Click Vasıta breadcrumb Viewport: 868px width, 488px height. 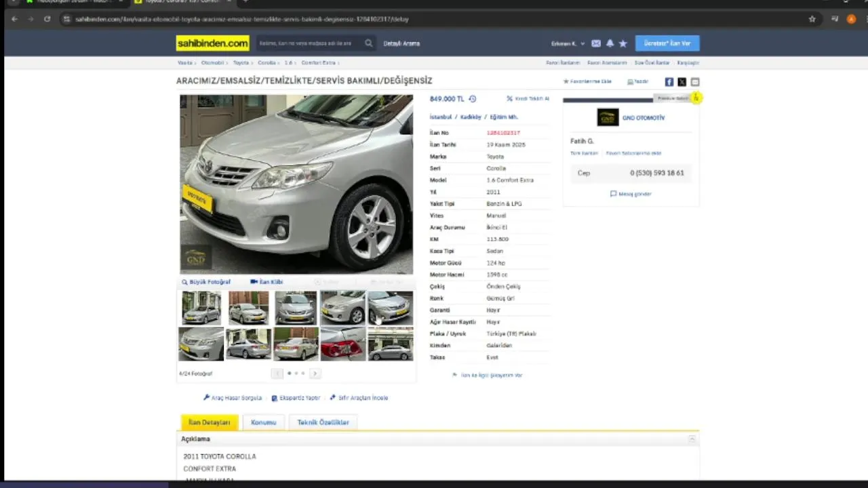(x=185, y=62)
